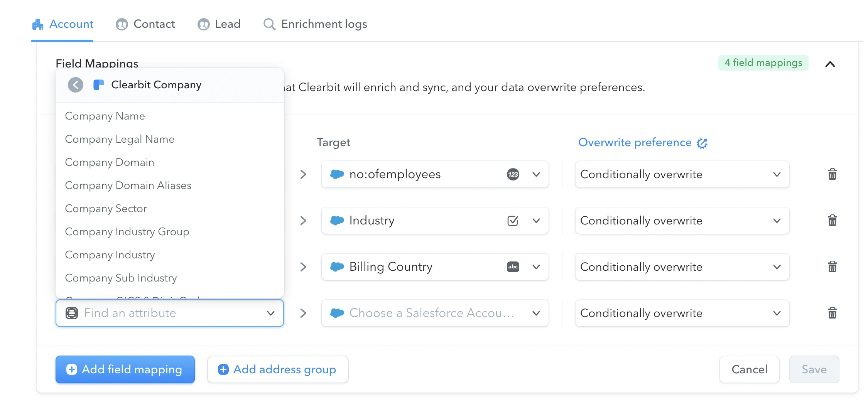Delete the Billing Country mapping with trash icon

[833, 267]
